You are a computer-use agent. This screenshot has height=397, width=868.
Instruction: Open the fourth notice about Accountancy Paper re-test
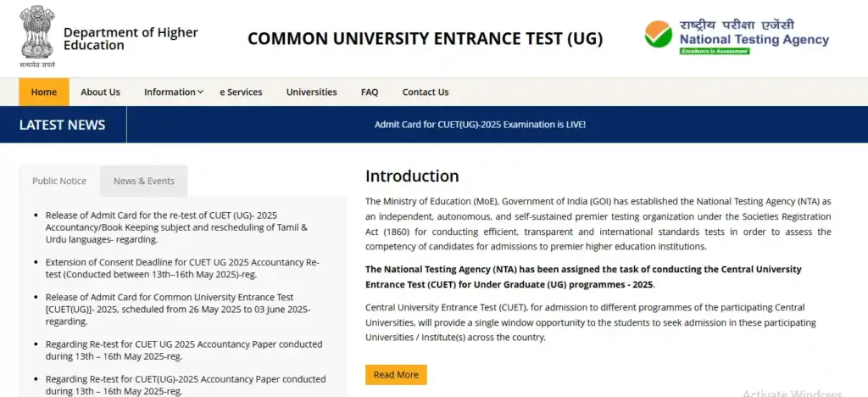click(183, 349)
